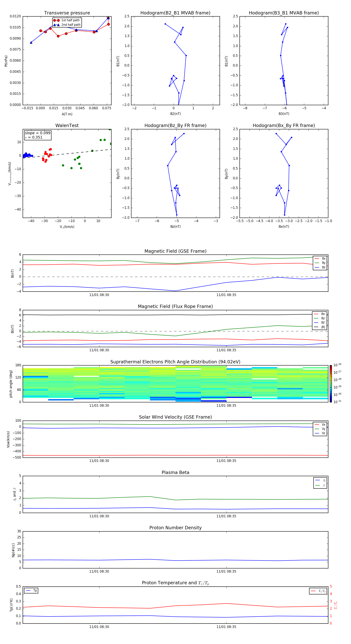Click the 'Vremaining(km/s)' y-axis label
The width and height of the screenshot is (351, 644).
[x=10, y=173]
